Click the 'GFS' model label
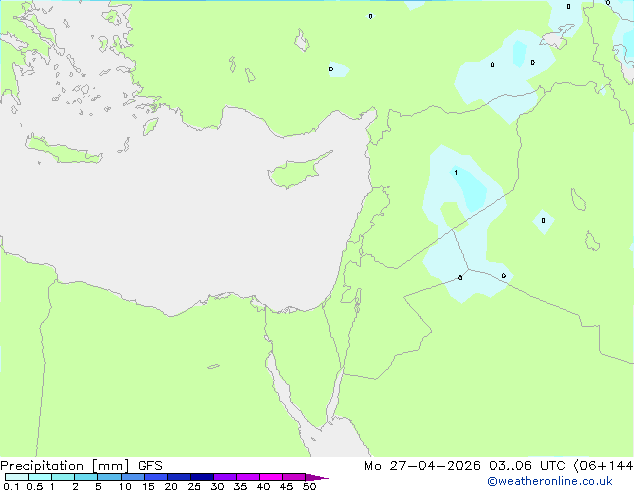634x490 pixels. (150, 466)
